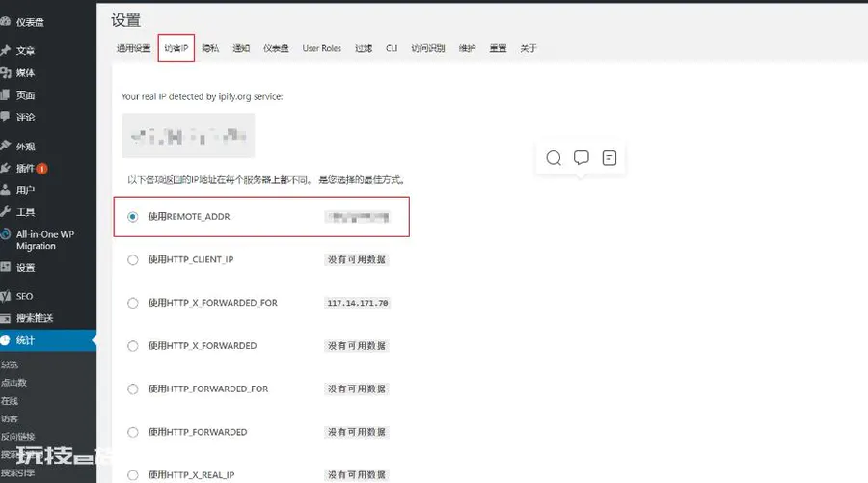
Task: Click the note icon in floating toolbar
Action: [x=609, y=158]
